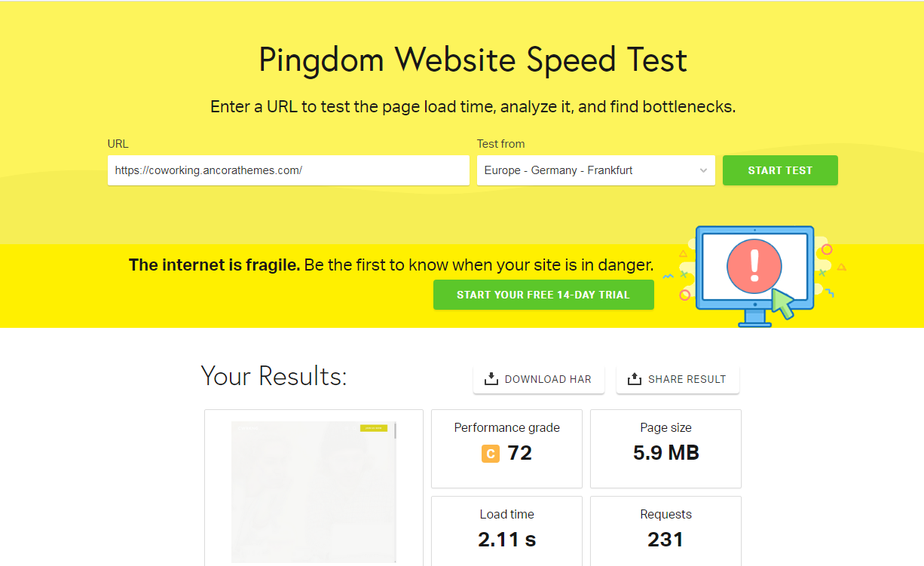Click the orange C grade badge

(491, 454)
